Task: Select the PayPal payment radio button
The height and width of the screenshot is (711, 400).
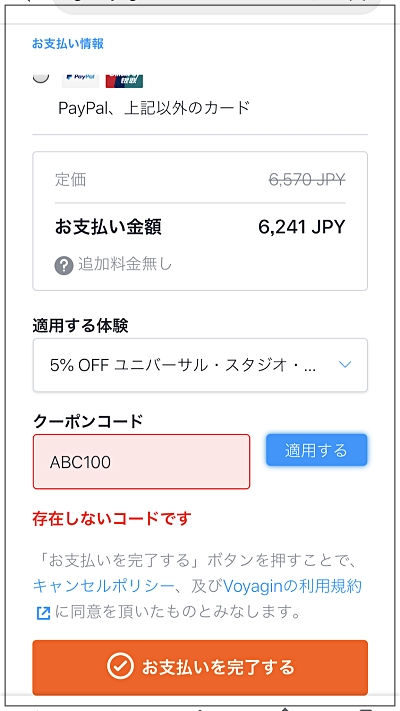Action: [x=41, y=76]
